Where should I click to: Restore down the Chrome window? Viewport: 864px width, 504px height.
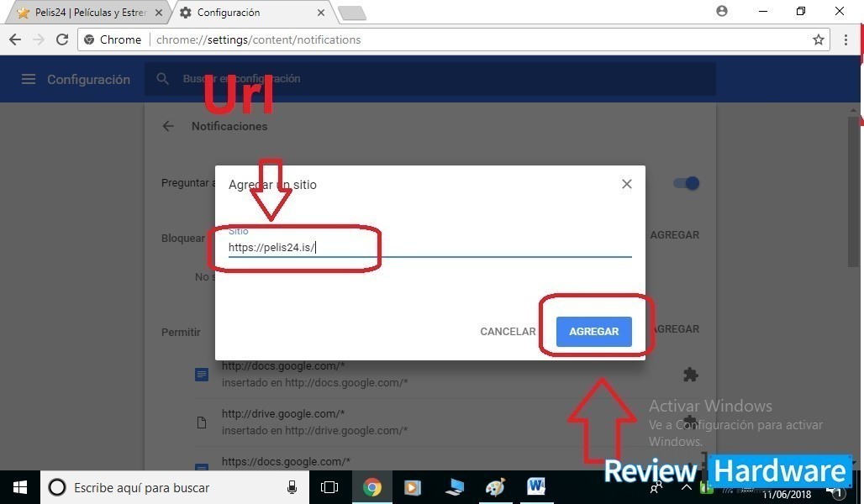point(801,11)
